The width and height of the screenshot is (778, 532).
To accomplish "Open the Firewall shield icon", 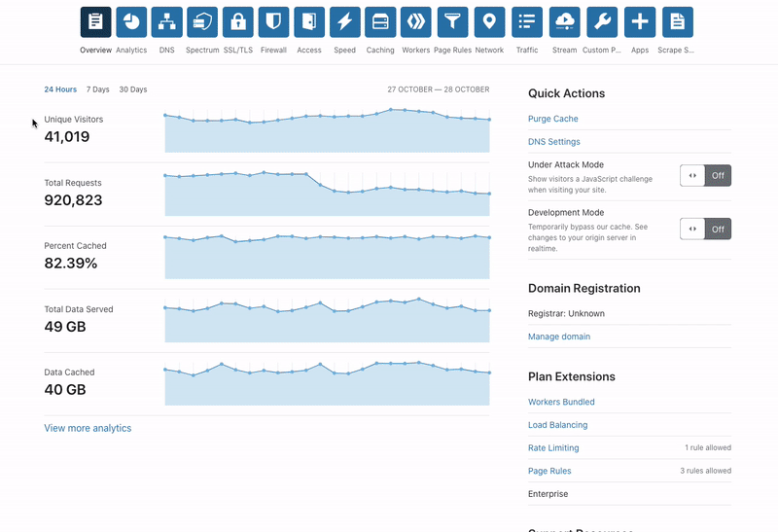I will [274, 21].
